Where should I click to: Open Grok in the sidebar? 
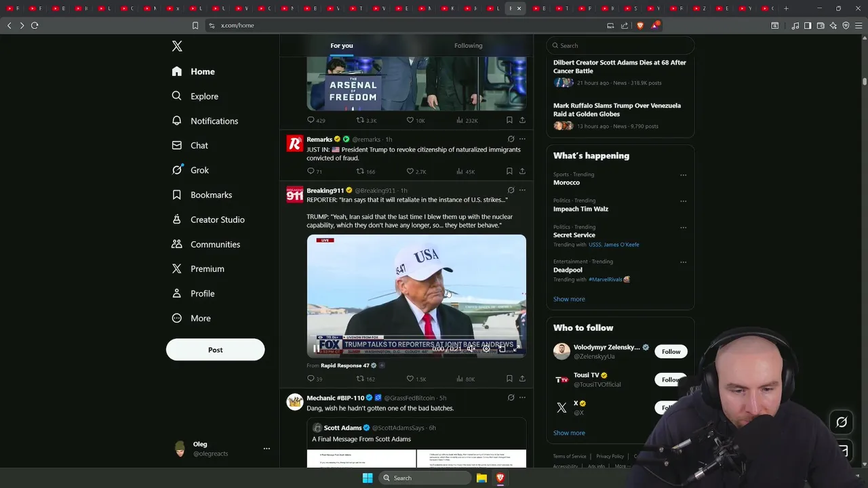[191, 170]
